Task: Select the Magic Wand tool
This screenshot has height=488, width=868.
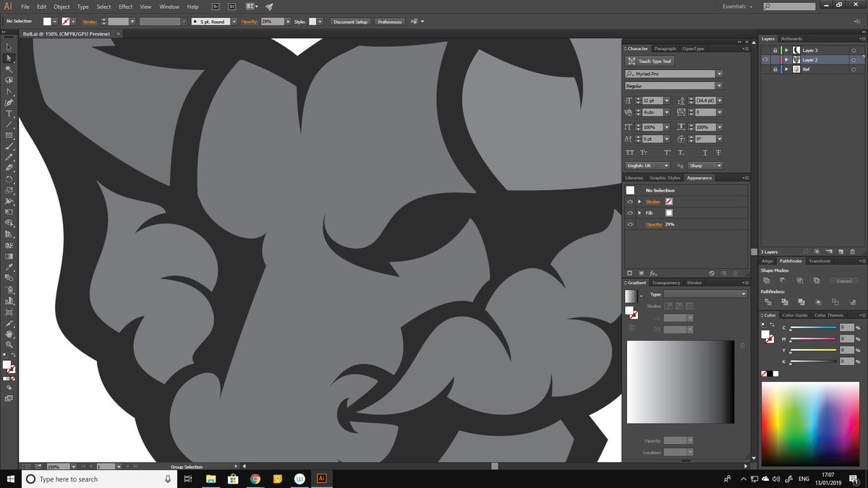Action: click(9, 69)
